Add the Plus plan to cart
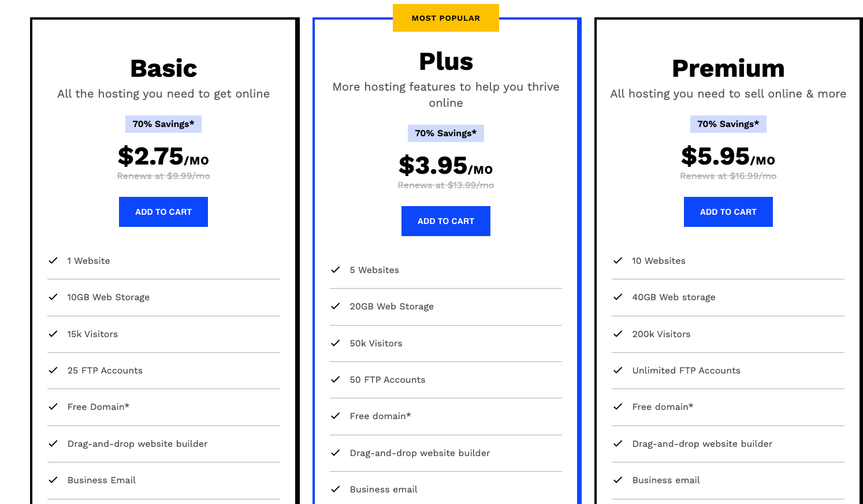Viewport: 863px width, 504px height. coord(445,221)
